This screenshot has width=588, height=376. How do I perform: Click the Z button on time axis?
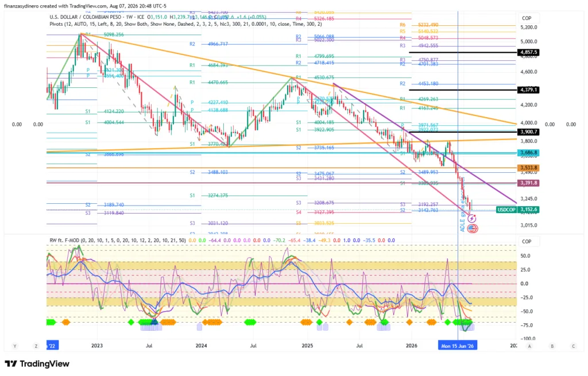[x=36, y=346]
